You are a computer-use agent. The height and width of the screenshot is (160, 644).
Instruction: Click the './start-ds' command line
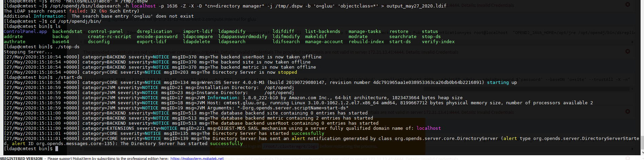click(43, 77)
